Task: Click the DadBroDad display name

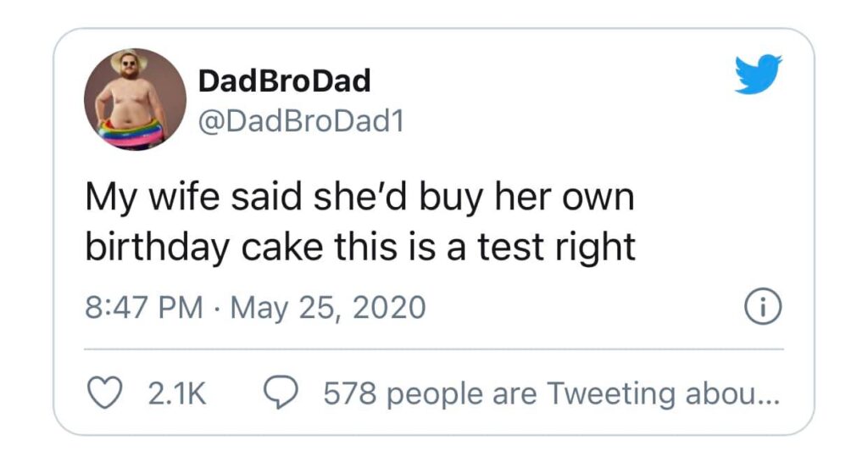Action: point(284,81)
